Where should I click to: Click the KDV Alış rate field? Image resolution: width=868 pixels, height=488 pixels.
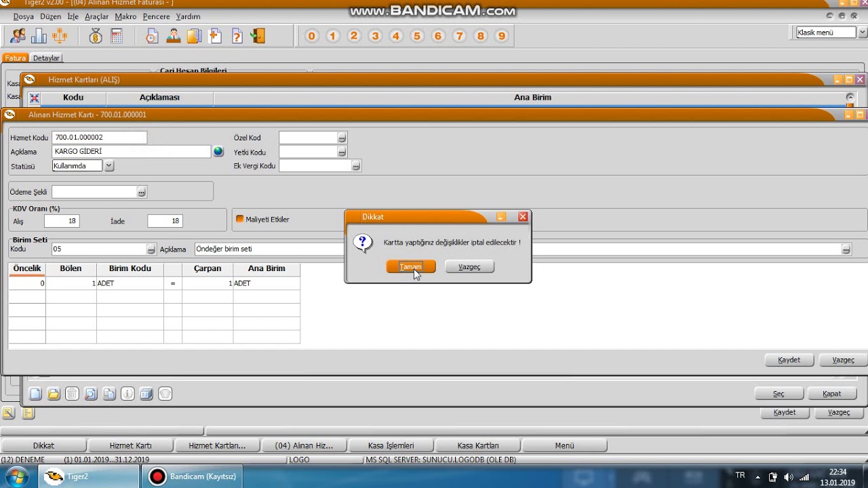pyautogui.click(x=62, y=221)
